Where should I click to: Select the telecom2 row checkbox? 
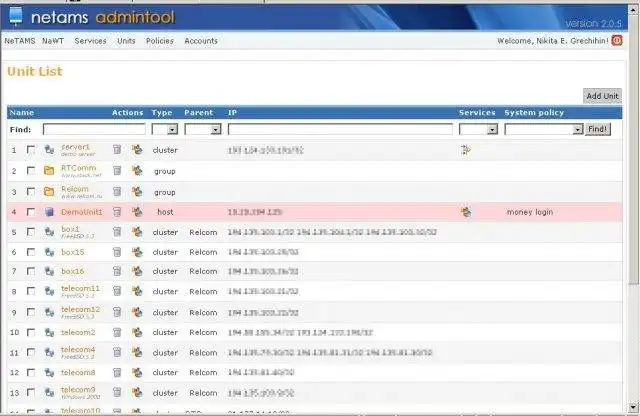coord(31,332)
